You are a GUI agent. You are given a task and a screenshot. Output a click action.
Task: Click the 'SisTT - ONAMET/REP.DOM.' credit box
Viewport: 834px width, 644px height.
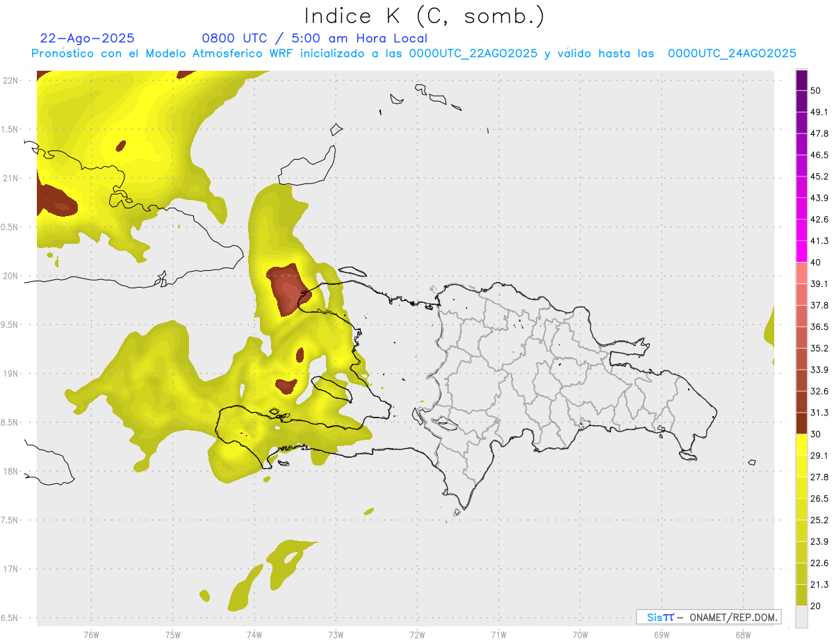pos(708,617)
